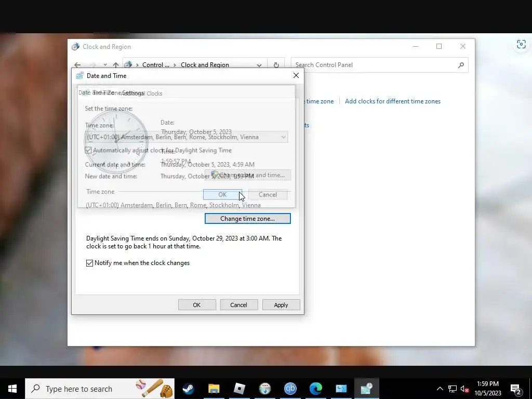Select the 'Control ...' breadcrumb in address bar

pyautogui.click(x=156, y=65)
